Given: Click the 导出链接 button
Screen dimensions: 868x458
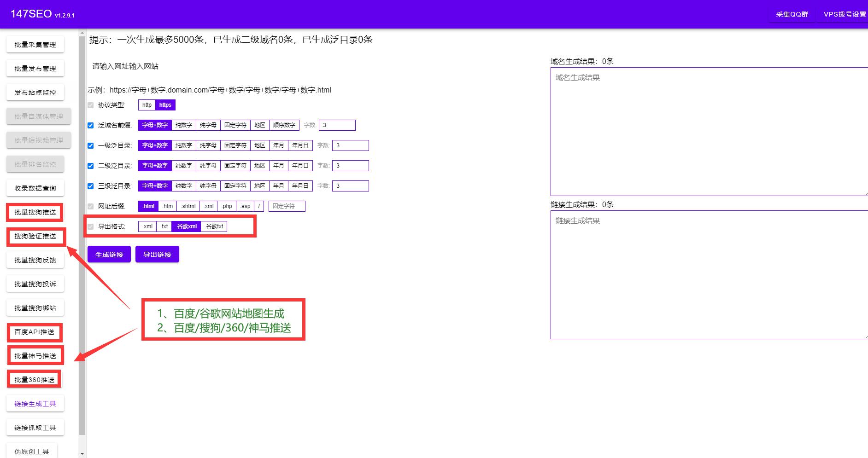Looking at the screenshot, I should 157,254.
